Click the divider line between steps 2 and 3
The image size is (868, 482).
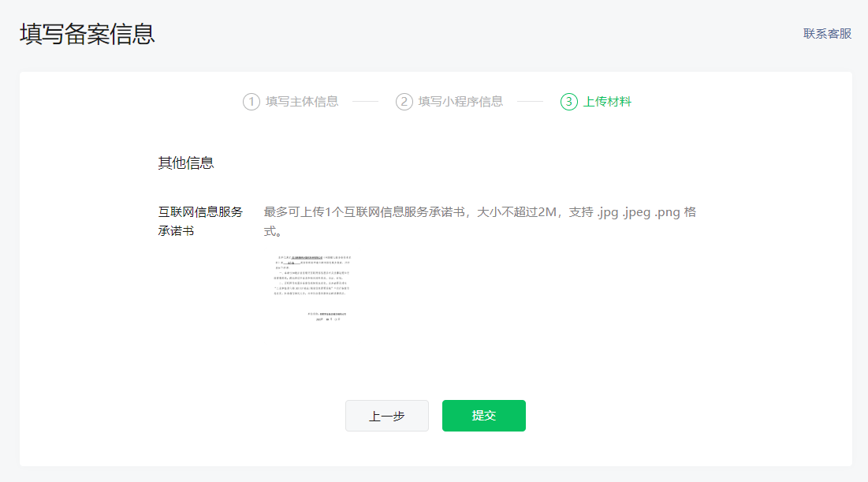tap(530, 102)
